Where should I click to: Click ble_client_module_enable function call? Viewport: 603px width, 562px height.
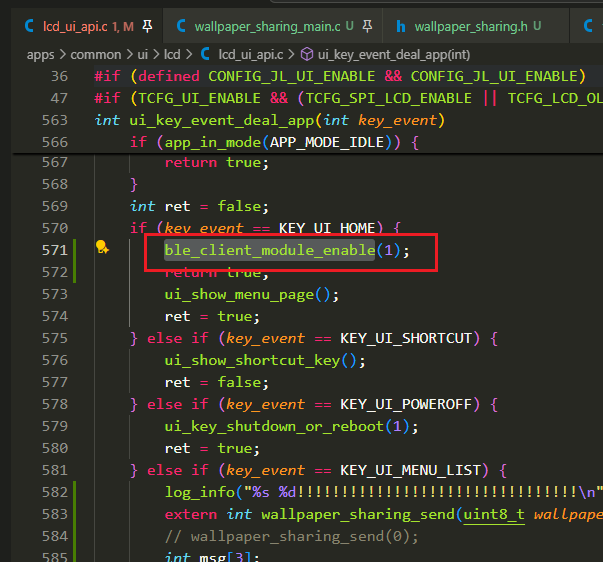point(270,250)
